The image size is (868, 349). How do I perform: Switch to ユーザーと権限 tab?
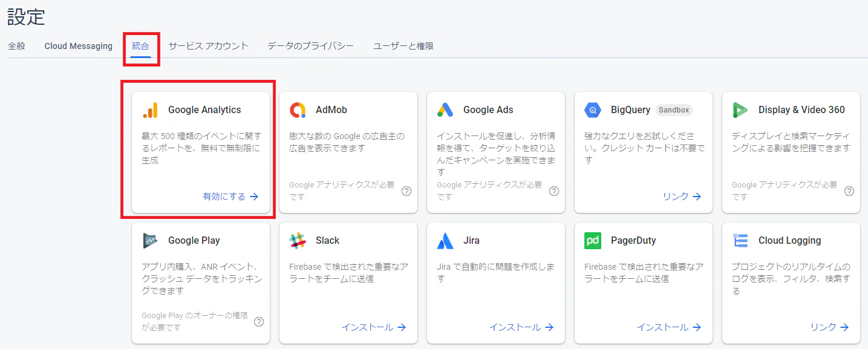(x=403, y=46)
